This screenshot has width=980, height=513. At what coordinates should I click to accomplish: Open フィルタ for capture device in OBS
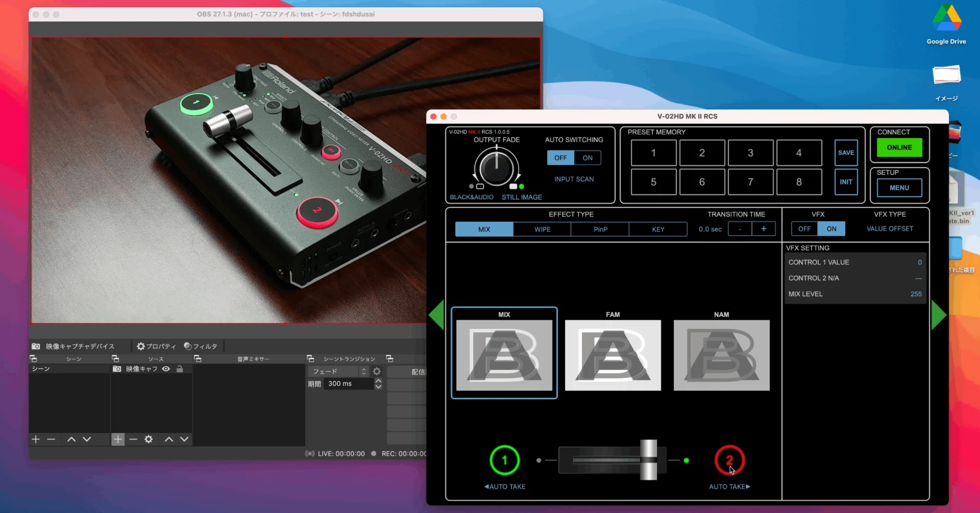(x=201, y=346)
